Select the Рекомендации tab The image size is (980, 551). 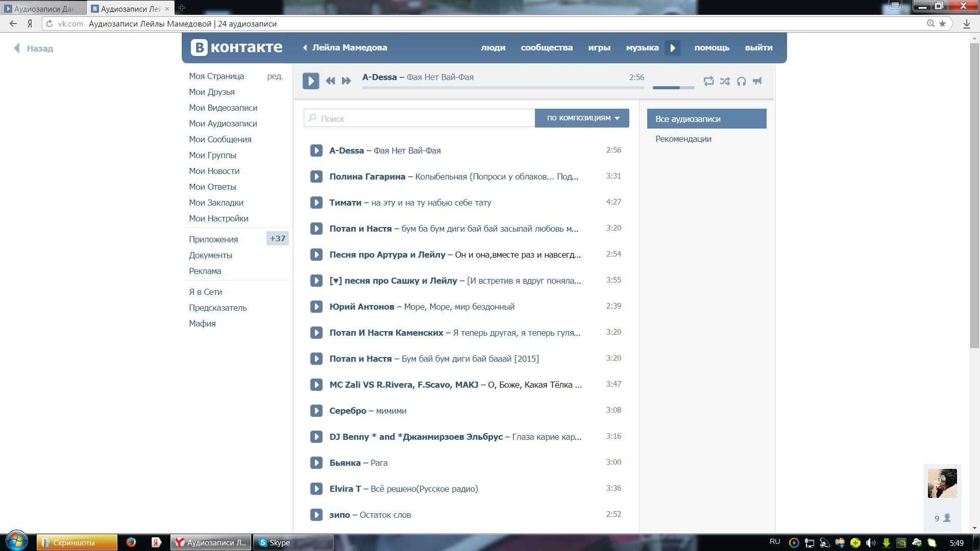pyautogui.click(x=683, y=139)
